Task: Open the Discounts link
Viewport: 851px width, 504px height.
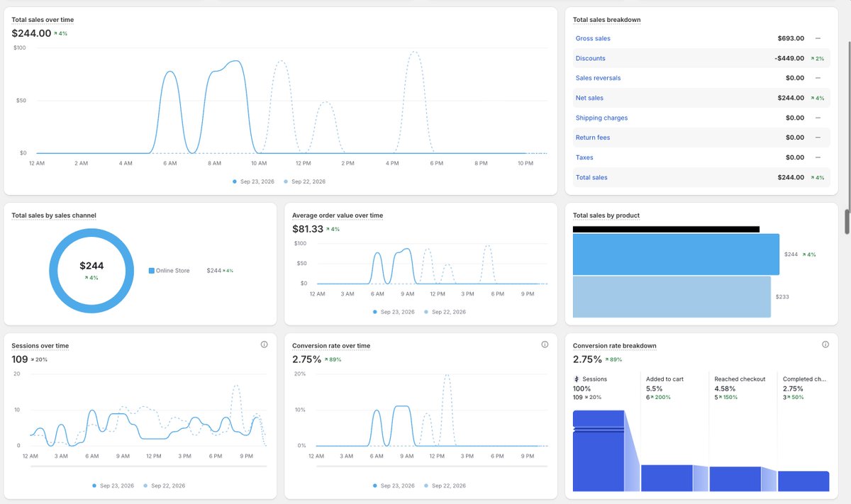Action: pyautogui.click(x=591, y=58)
